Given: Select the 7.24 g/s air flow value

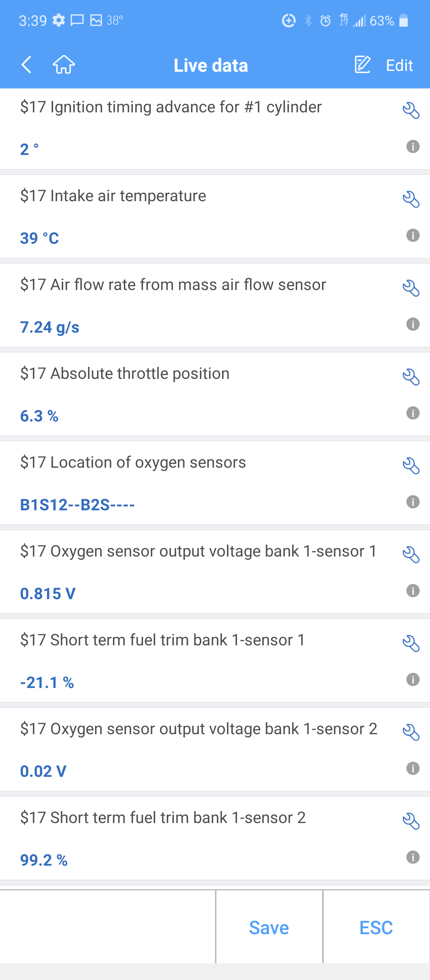Looking at the screenshot, I should [50, 327].
